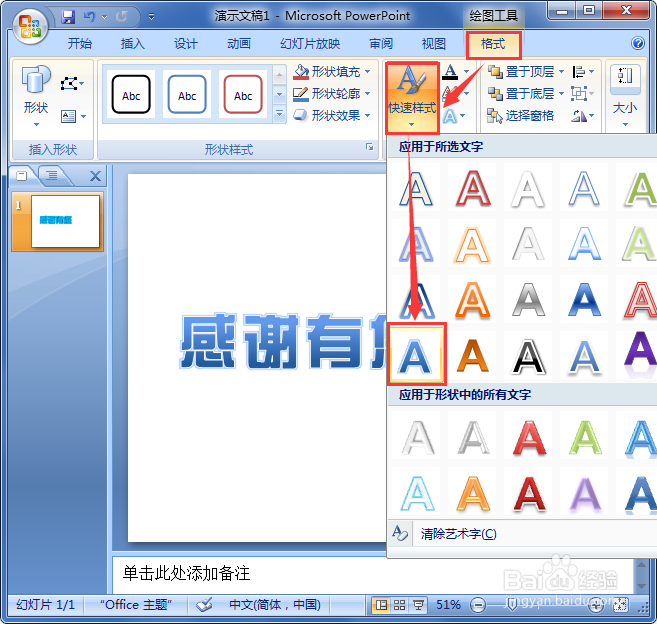The width and height of the screenshot is (657, 624).
Task: Expand the shape styles gallery more arrow
Action: coord(279,114)
